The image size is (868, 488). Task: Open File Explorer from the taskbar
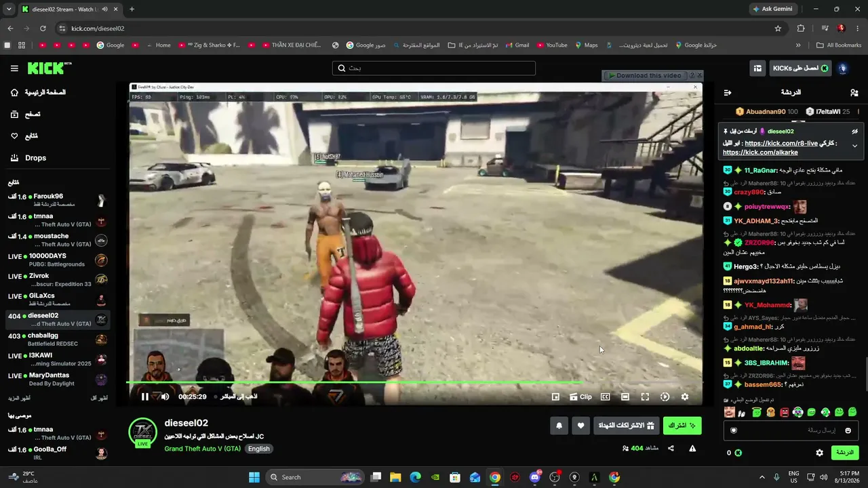[x=395, y=477]
